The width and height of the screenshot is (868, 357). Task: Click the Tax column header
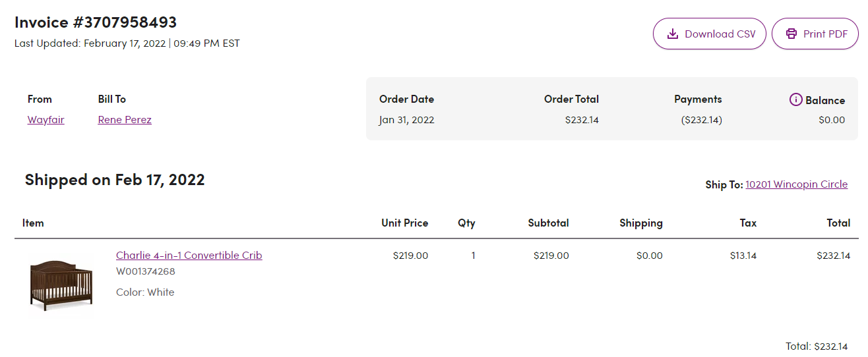pyautogui.click(x=748, y=223)
